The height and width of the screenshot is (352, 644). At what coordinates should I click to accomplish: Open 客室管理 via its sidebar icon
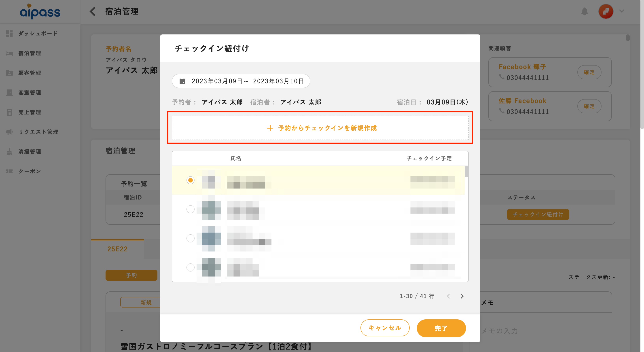pos(9,93)
